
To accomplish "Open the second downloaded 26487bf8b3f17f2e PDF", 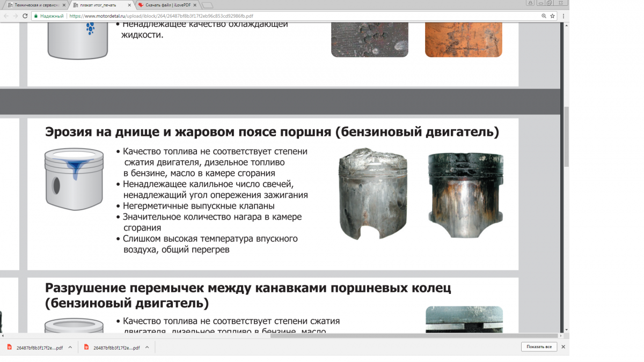I will pos(112,348).
